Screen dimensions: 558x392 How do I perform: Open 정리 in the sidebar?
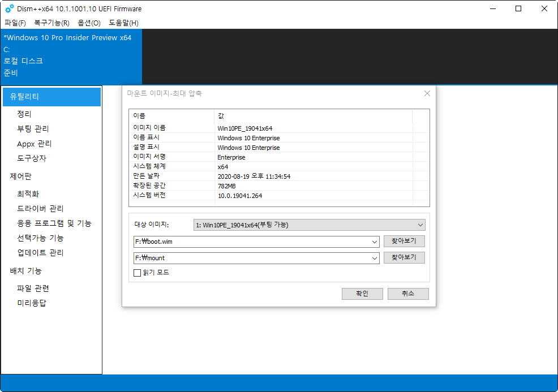tap(24, 114)
